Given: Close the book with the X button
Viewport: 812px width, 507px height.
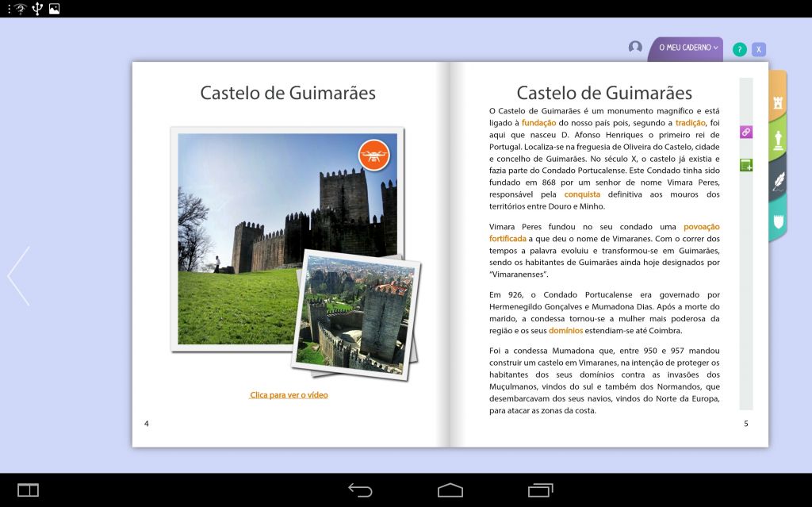Looking at the screenshot, I should point(759,49).
